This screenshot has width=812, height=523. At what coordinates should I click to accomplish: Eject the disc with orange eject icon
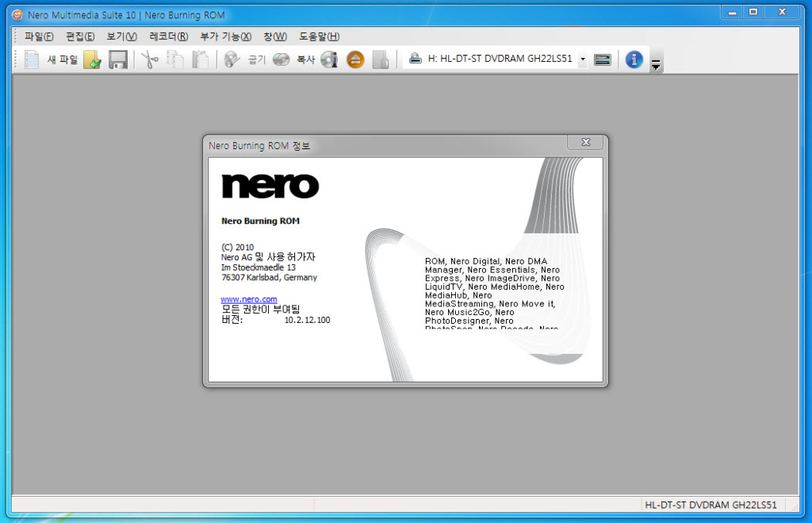(x=355, y=60)
